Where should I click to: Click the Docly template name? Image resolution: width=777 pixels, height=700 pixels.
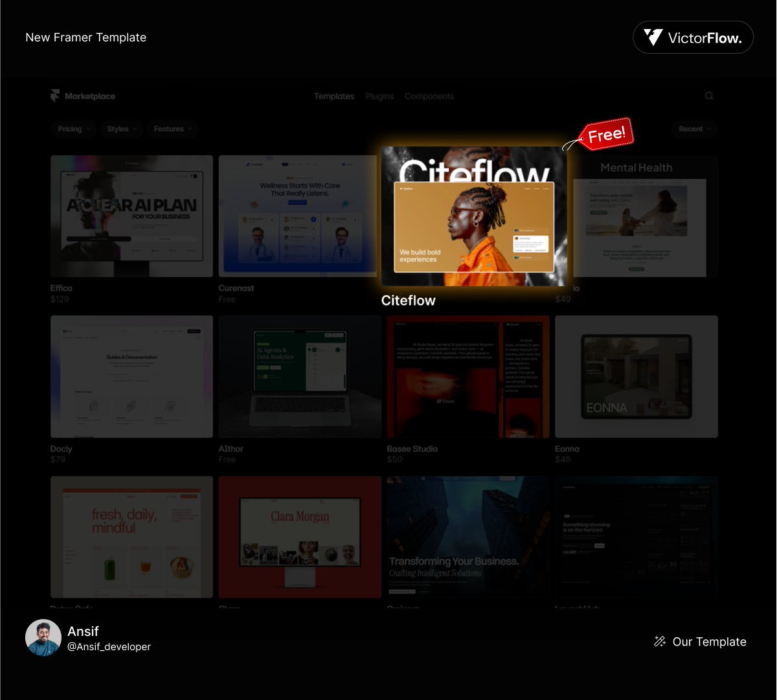click(x=62, y=449)
